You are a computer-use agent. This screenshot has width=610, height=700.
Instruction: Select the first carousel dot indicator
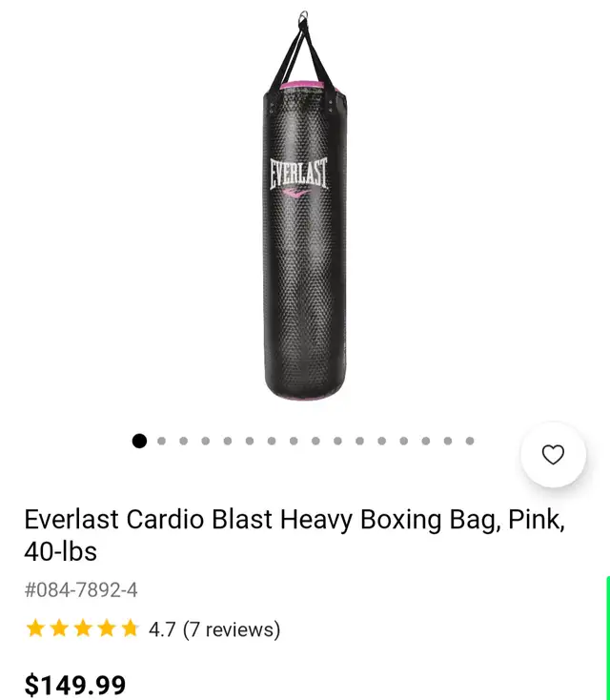[x=139, y=441]
